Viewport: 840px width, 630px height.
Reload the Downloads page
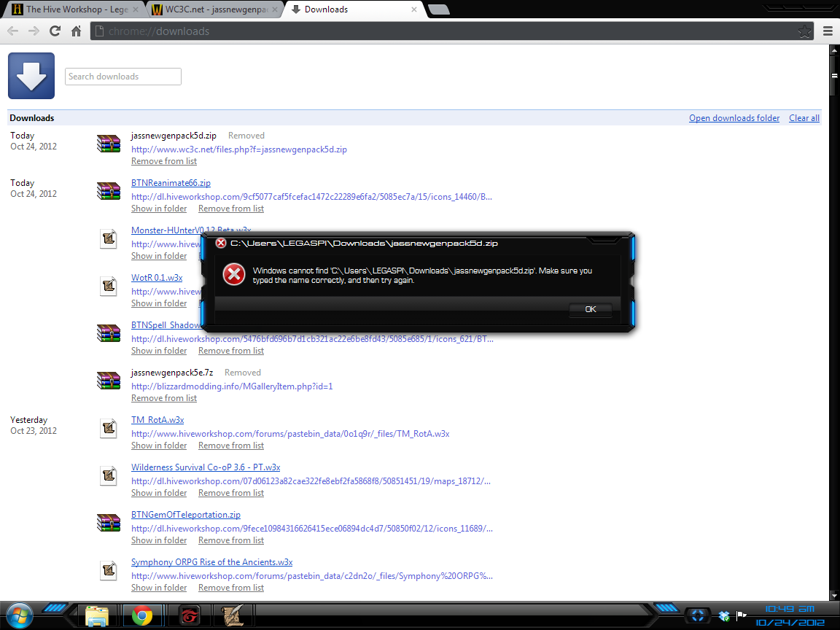pos(55,31)
